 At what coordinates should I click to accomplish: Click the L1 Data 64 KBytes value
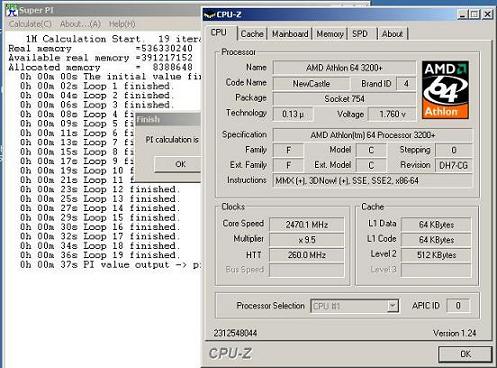point(436,224)
